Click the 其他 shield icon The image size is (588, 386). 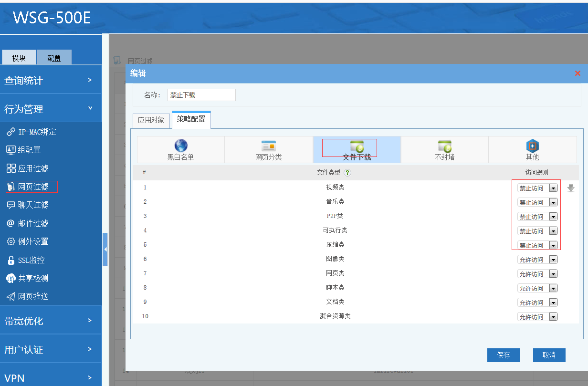coord(532,146)
